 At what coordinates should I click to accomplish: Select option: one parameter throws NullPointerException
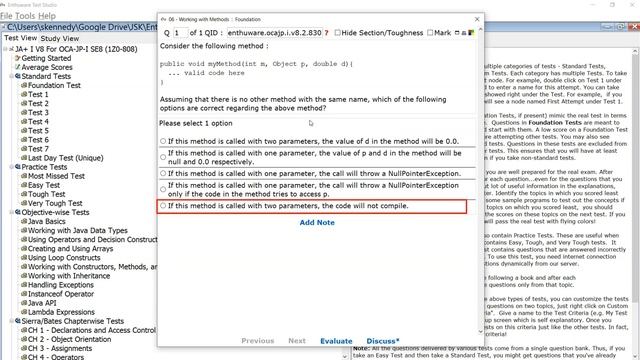[163, 173]
